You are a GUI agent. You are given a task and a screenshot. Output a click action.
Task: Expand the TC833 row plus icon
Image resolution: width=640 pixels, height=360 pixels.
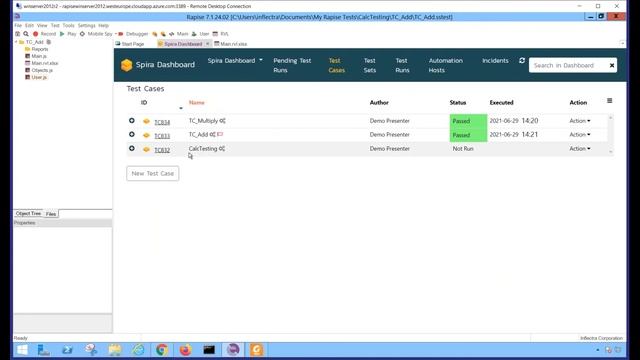[131, 134]
